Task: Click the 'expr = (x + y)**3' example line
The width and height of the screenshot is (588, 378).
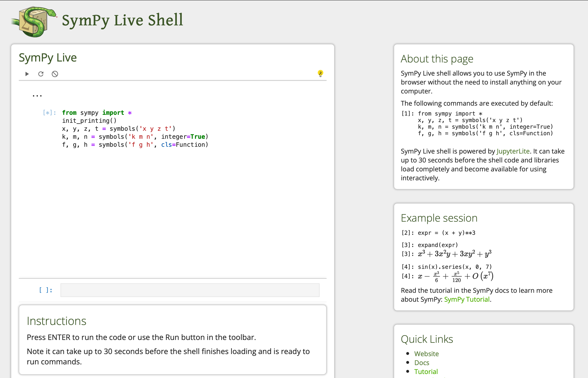Action: [x=447, y=233]
